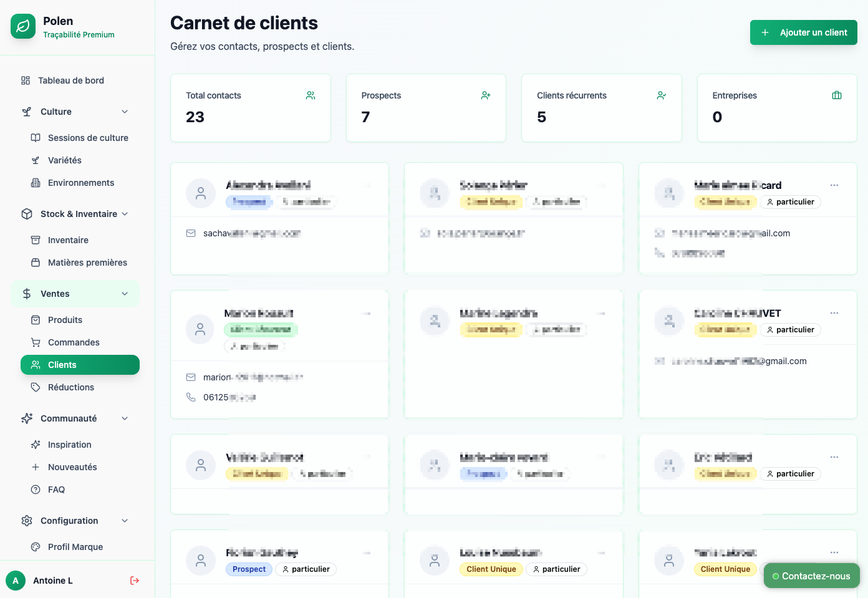
Task: Click the Ventes dollar icon
Action: (x=27, y=294)
